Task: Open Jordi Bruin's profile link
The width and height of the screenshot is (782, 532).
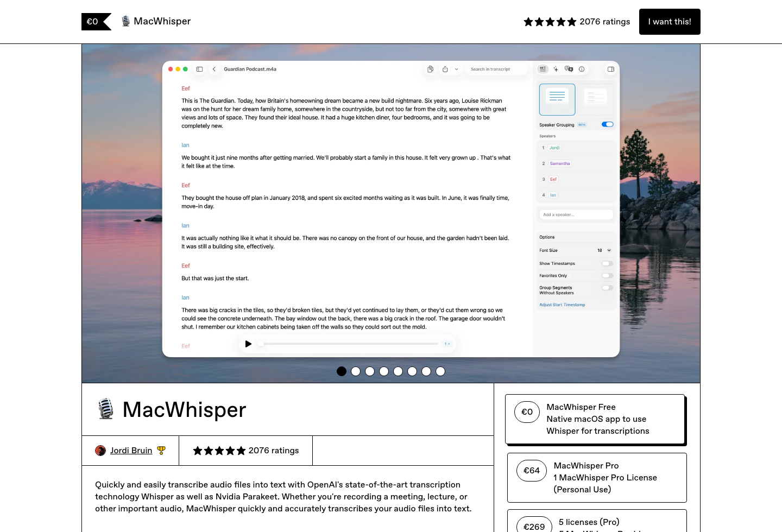Action: coord(131,451)
